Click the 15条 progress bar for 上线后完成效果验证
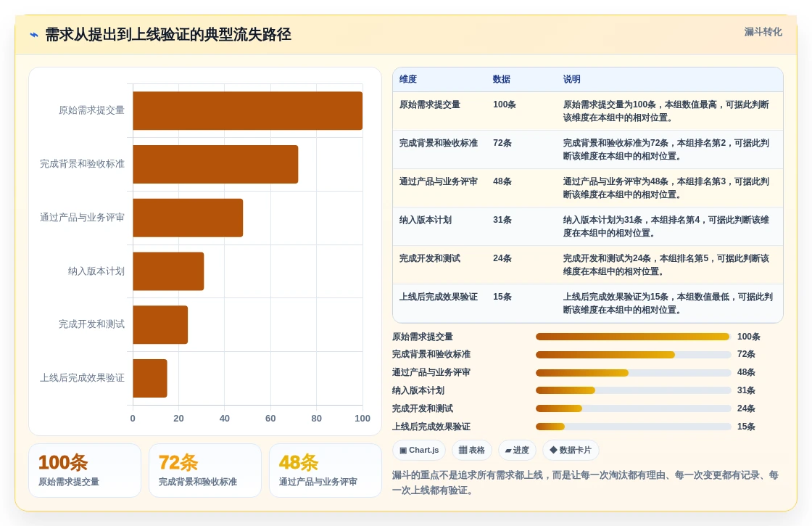 tap(633, 427)
